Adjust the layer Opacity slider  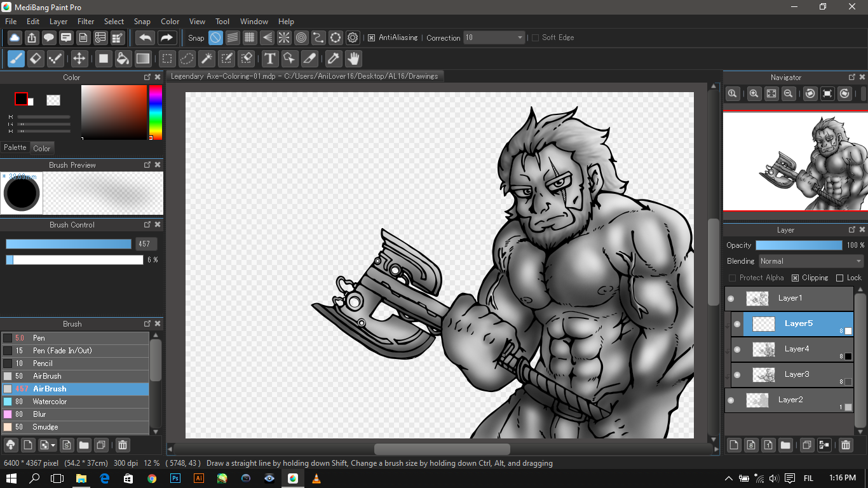[x=799, y=245]
